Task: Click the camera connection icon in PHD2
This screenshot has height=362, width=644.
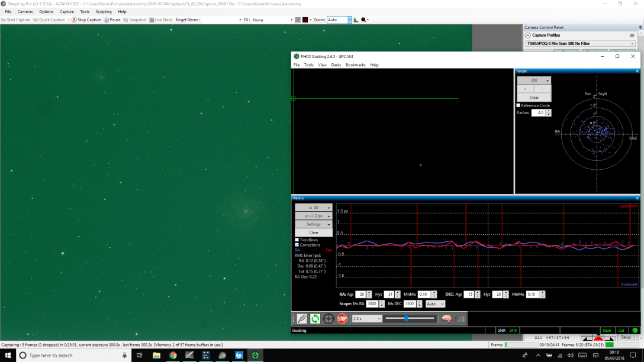Action: point(302,317)
